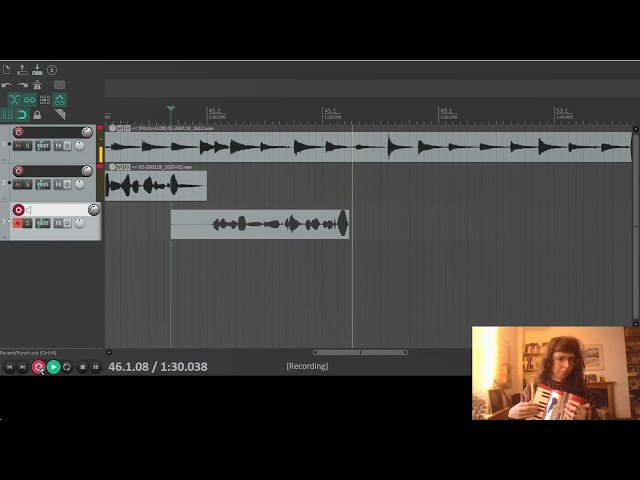Click track 1 pan knob
Viewport: 640px width, 480px height.
pyautogui.click(x=80, y=146)
